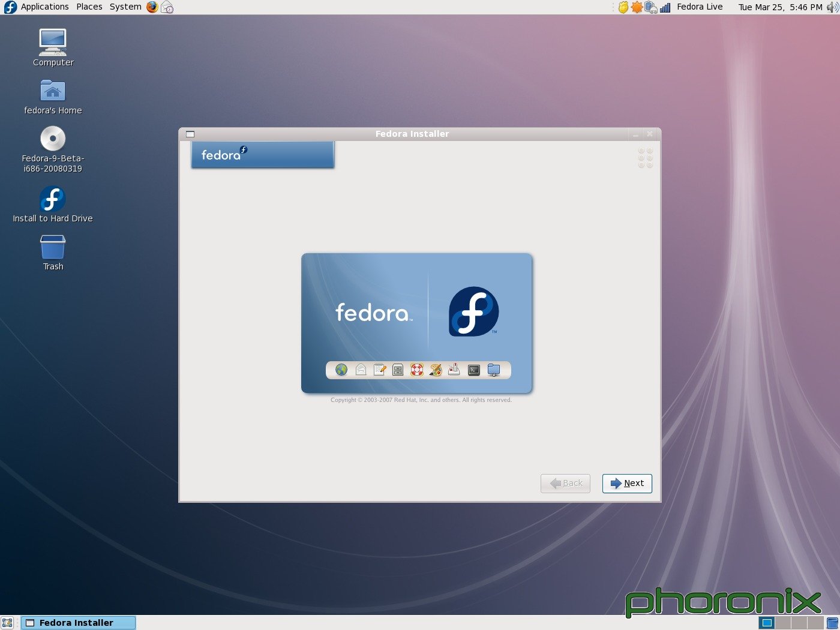Switch to the second workspace in the switcher

tap(784, 623)
